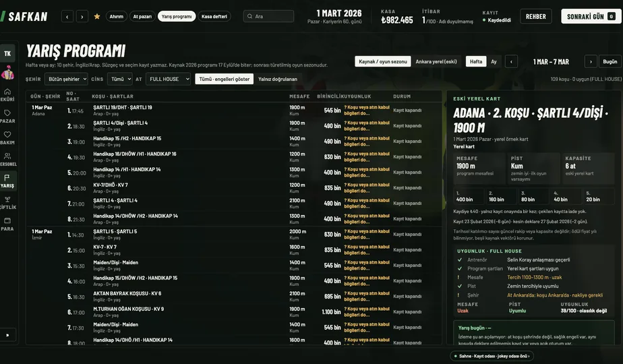Select AKTAN BAYRAK KOŞUSU row
Image resolution: width=623 pixels, height=364 pixels.
tap(234, 297)
